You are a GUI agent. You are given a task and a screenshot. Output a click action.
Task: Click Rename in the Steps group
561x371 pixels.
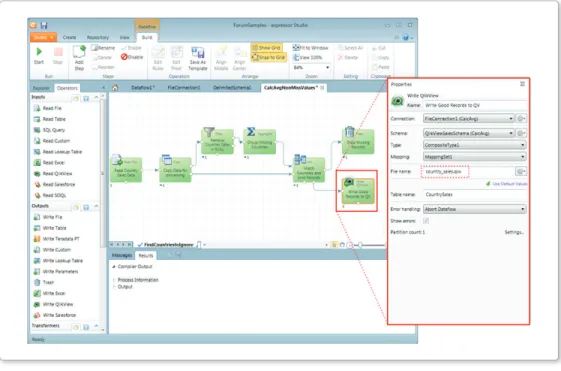point(103,48)
